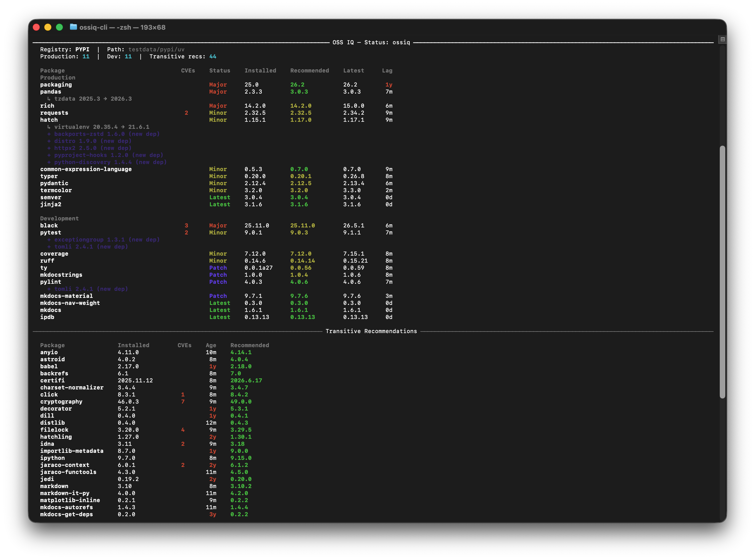The height and width of the screenshot is (560, 755).
Task: Click the 'ipdb' package name
Action: (x=47, y=317)
